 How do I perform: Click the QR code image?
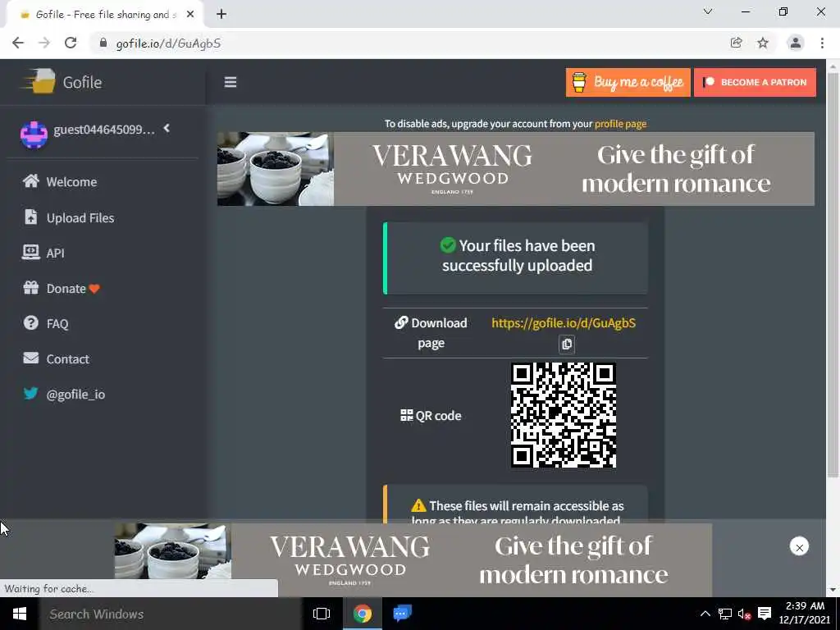pos(563,414)
